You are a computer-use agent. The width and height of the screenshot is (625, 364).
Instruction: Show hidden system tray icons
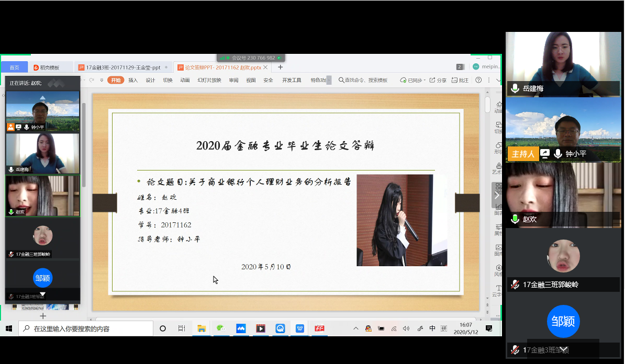click(356, 328)
